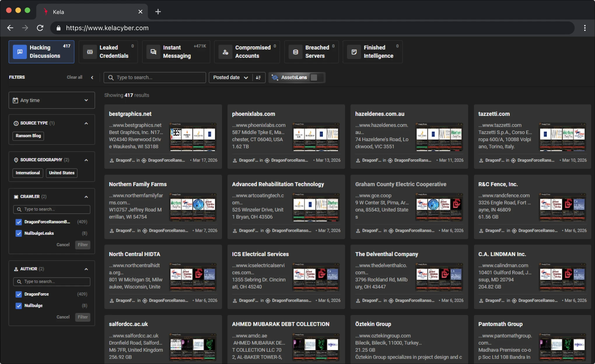Open Finished Intelligence tab

coord(373,52)
